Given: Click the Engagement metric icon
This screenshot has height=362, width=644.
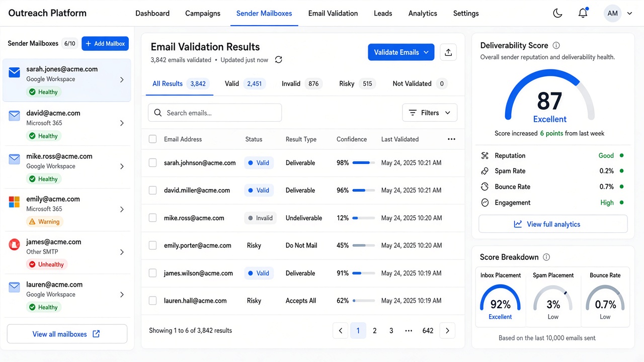Looking at the screenshot, I should [485, 203].
